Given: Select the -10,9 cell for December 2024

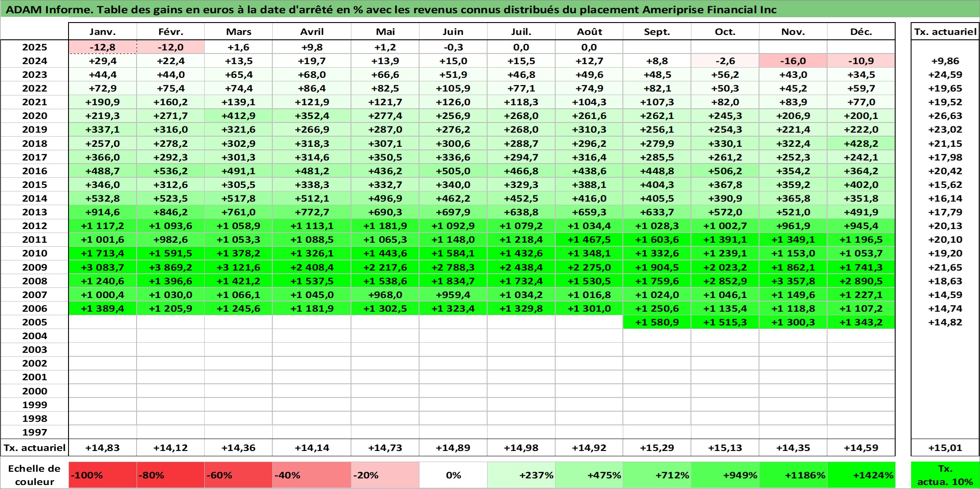Looking at the screenshot, I should (861, 61).
